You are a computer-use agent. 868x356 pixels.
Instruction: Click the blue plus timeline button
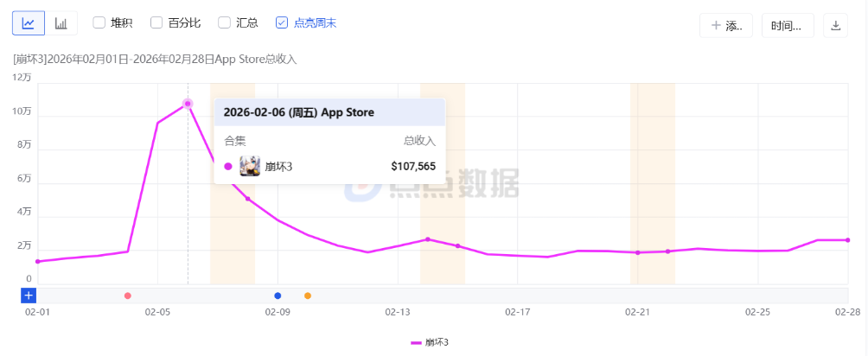click(x=29, y=296)
